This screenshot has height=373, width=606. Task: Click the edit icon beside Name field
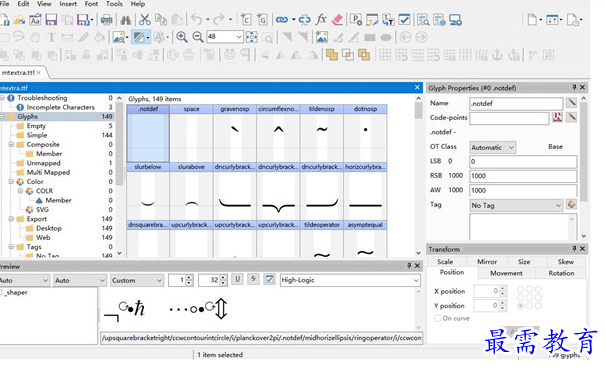571,103
